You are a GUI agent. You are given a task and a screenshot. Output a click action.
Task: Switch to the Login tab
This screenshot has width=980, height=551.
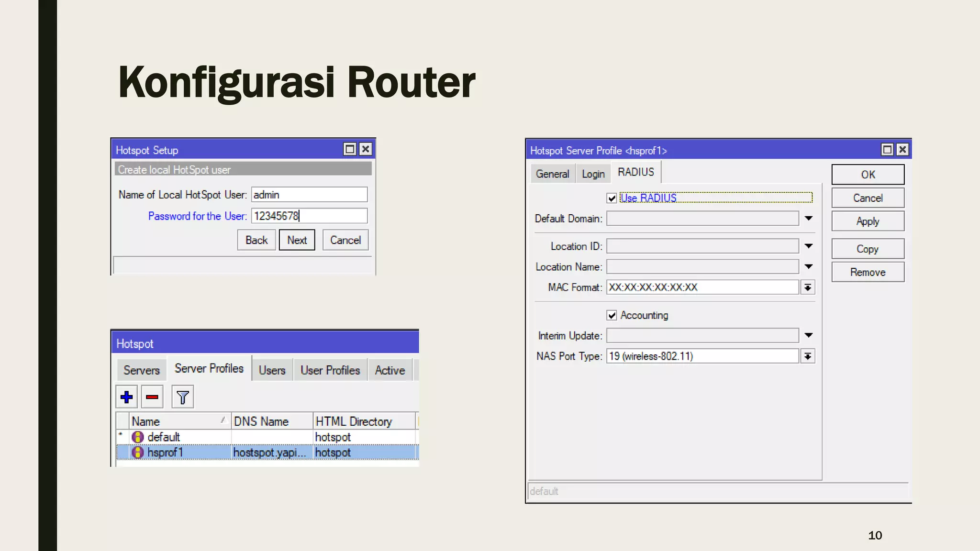pos(593,174)
